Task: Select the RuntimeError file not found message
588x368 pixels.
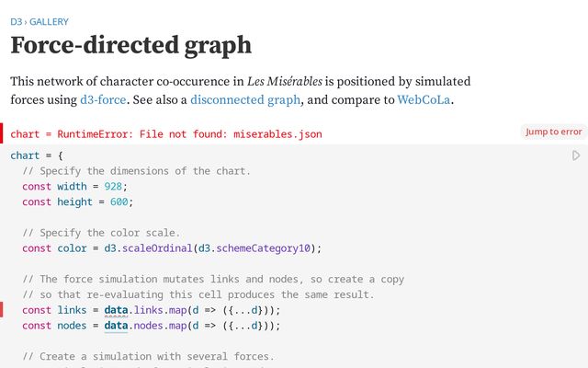Action: (x=165, y=133)
